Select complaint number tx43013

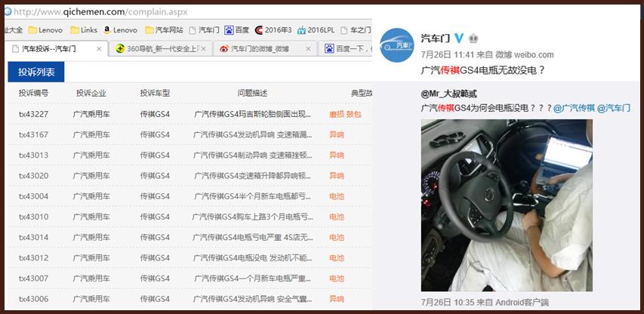33,155
